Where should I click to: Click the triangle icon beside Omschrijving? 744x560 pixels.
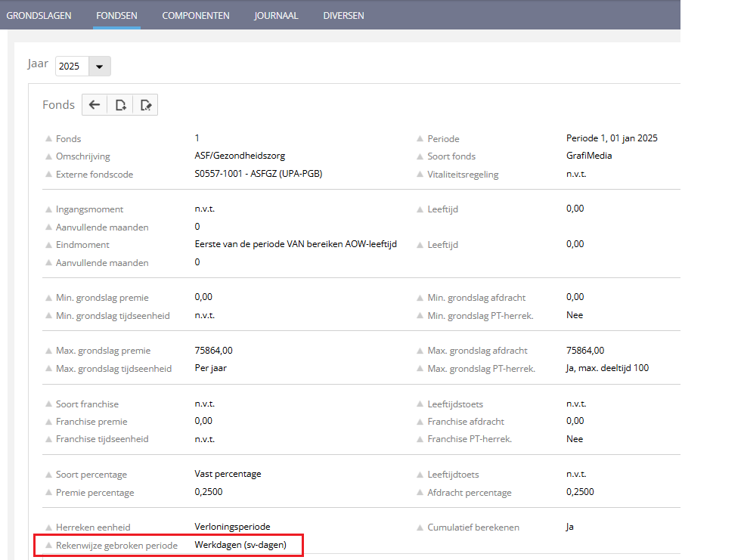tap(48, 156)
